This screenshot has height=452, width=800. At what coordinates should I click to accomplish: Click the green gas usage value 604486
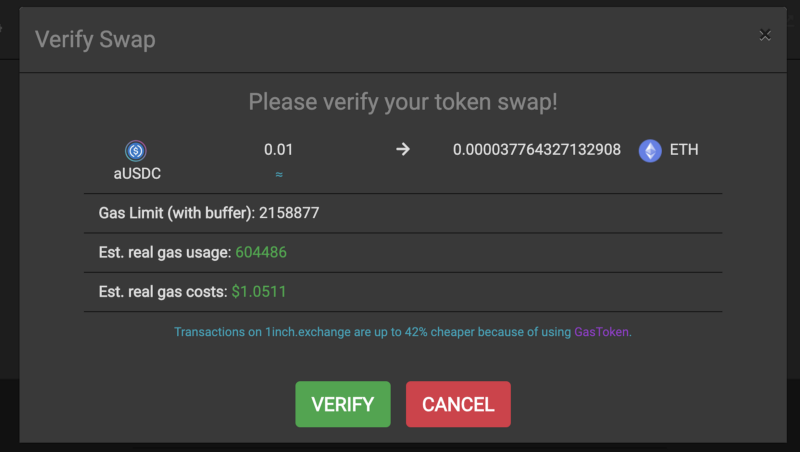tap(261, 253)
